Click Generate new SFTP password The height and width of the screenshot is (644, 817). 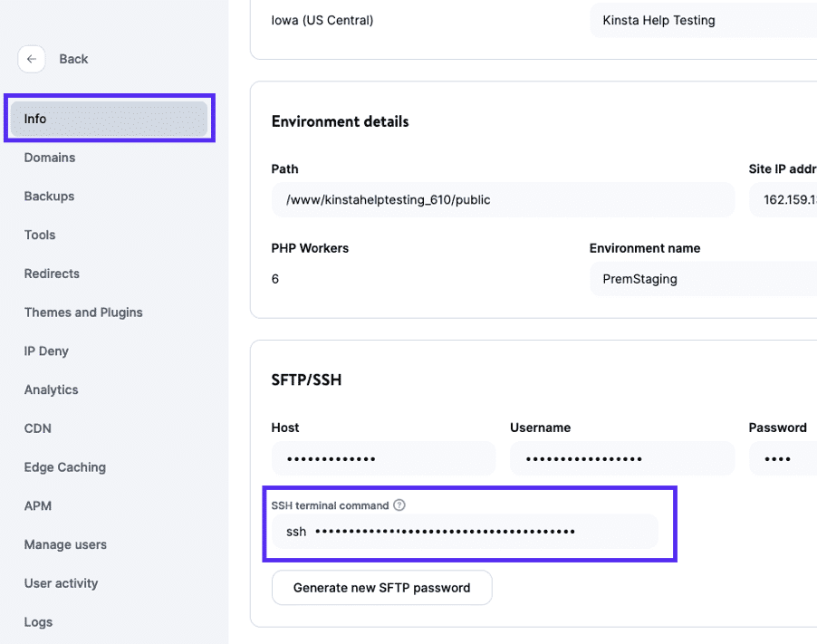[x=381, y=587]
